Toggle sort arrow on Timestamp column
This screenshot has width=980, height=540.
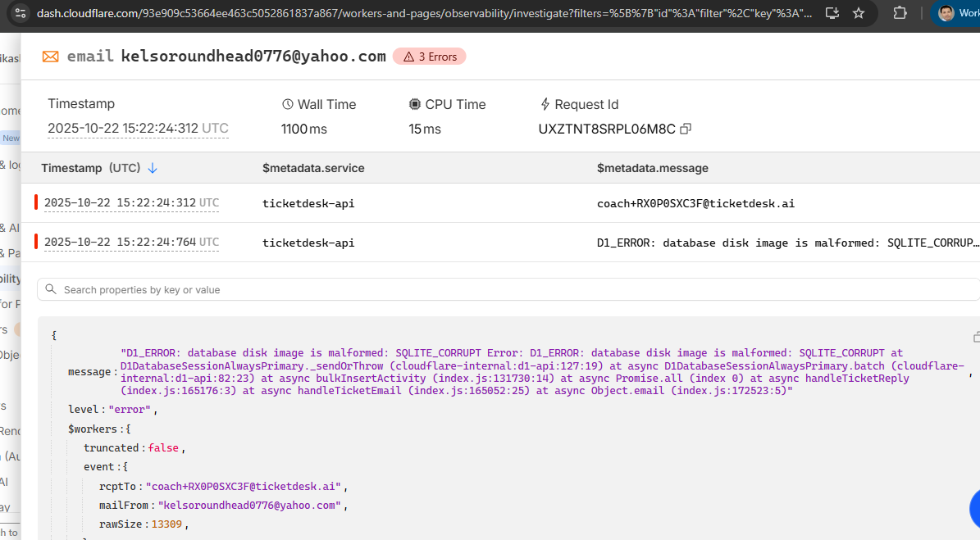point(153,168)
